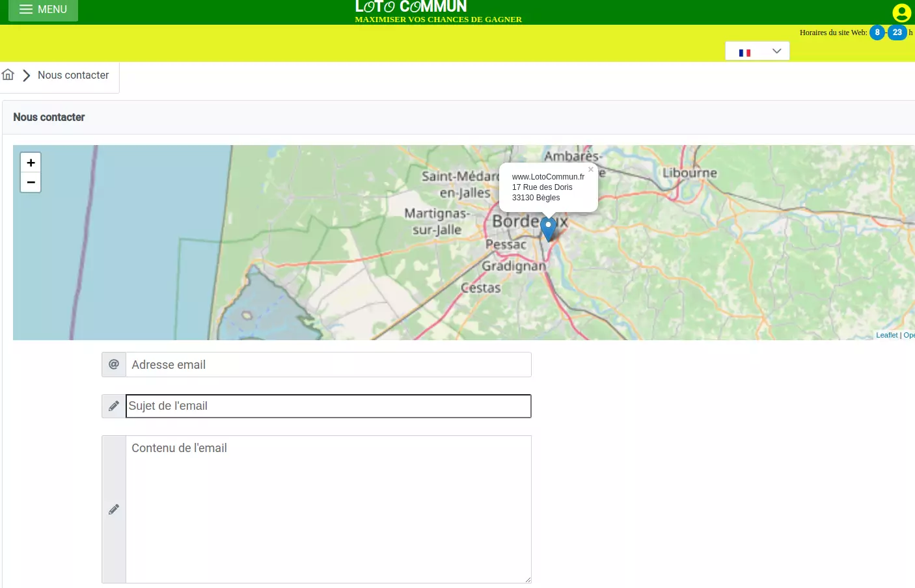The width and height of the screenshot is (915, 588).
Task: Click Pessac label on the map
Action: 506,245
